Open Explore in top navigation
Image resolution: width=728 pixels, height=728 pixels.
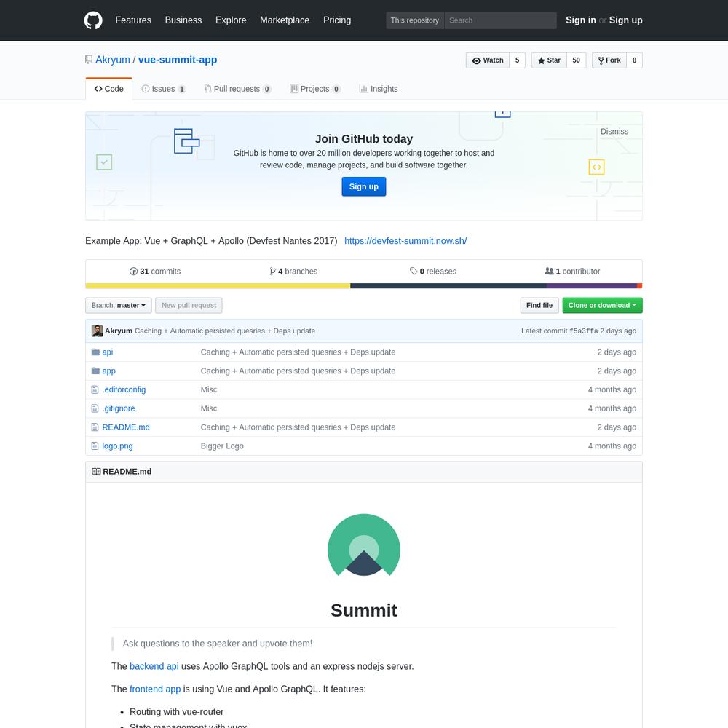pos(231,20)
